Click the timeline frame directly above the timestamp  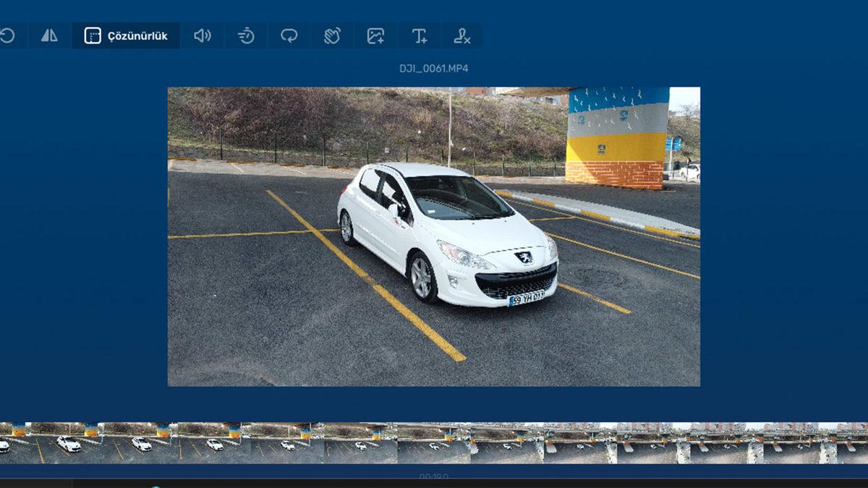434,443
